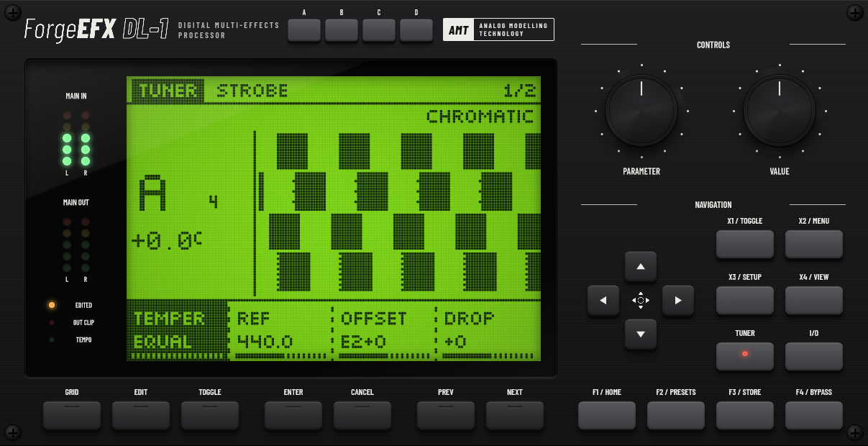Click the CANCEL button

point(362,415)
